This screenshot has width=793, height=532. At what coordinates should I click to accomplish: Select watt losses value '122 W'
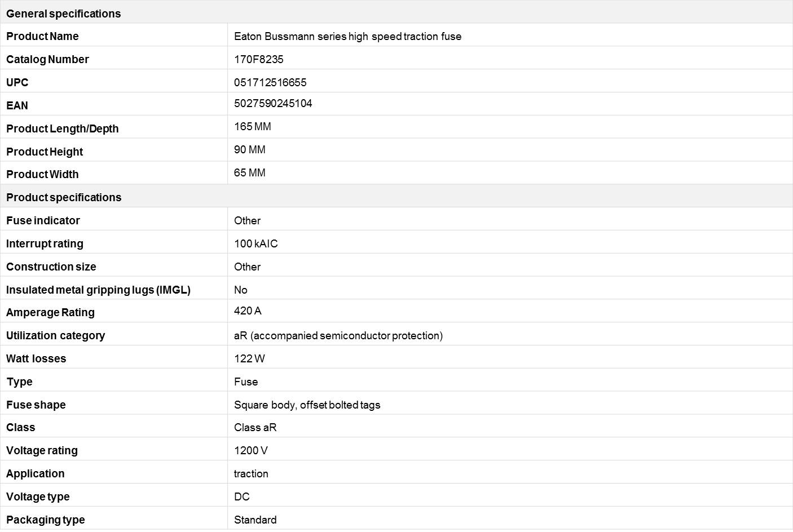[x=249, y=358]
